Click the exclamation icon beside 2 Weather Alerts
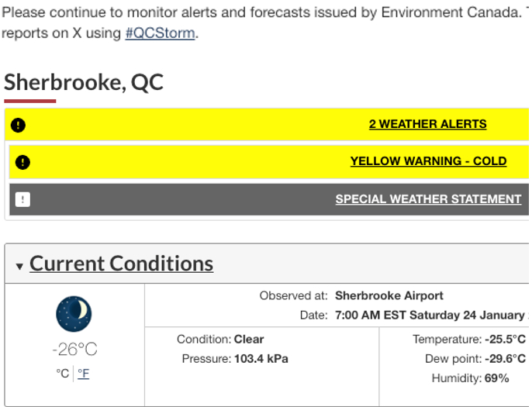 (19, 125)
